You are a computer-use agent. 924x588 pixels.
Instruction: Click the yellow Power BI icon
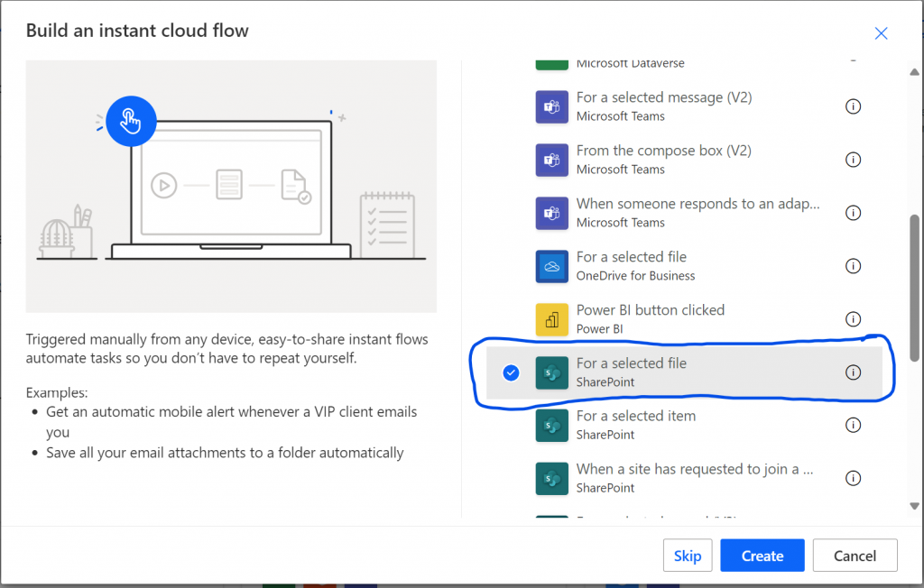click(551, 319)
